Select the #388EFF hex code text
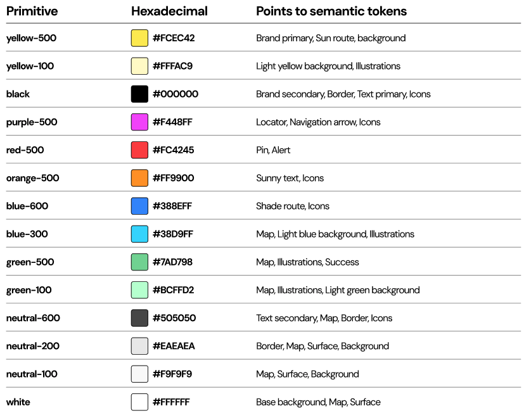 pyautogui.click(x=172, y=206)
